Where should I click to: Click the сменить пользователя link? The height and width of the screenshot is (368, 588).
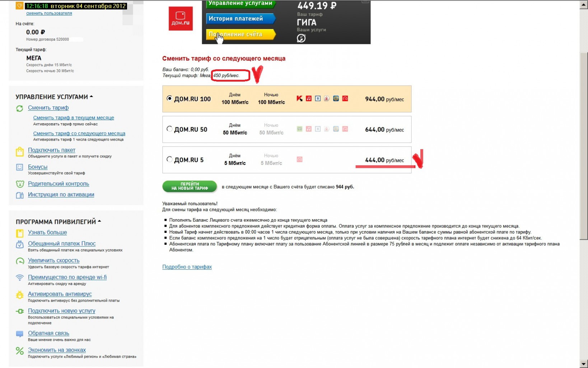pos(49,13)
